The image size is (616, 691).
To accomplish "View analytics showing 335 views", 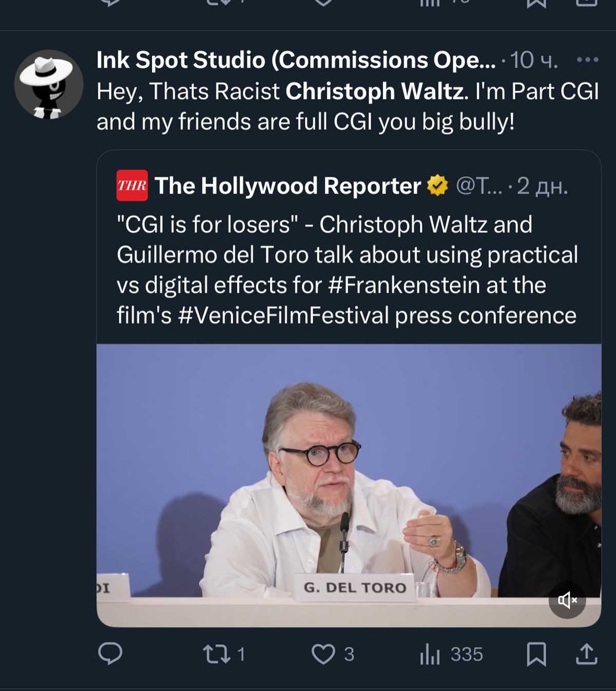I will point(451,654).
